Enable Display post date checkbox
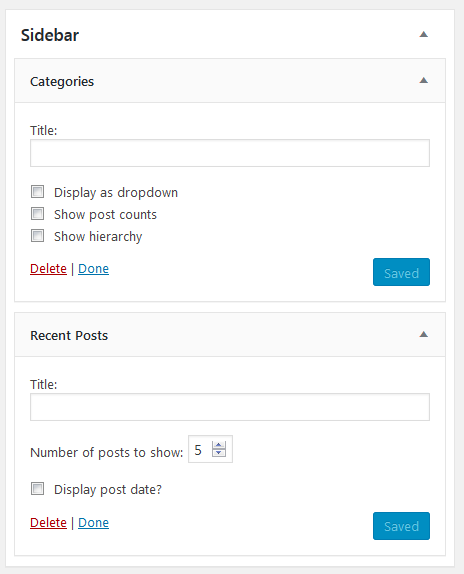 pyautogui.click(x=37, y=488)
